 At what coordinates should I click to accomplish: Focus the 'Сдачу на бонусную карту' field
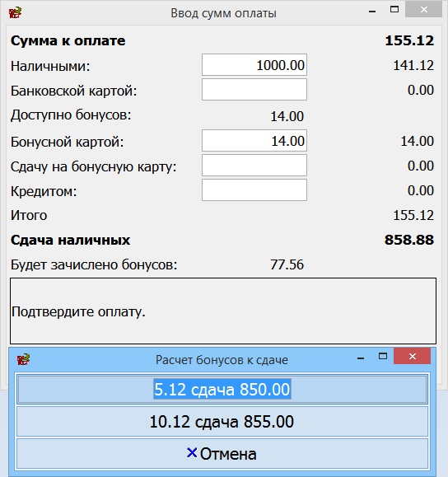[254, 166]
